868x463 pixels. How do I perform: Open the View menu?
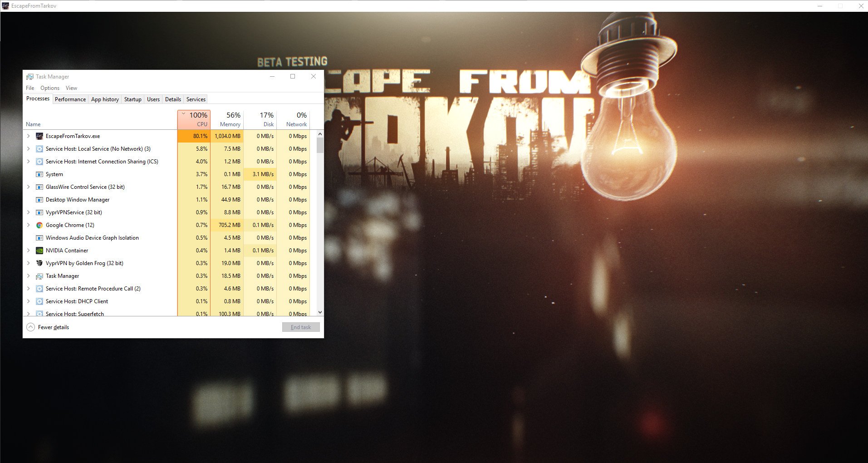point(71,88)
